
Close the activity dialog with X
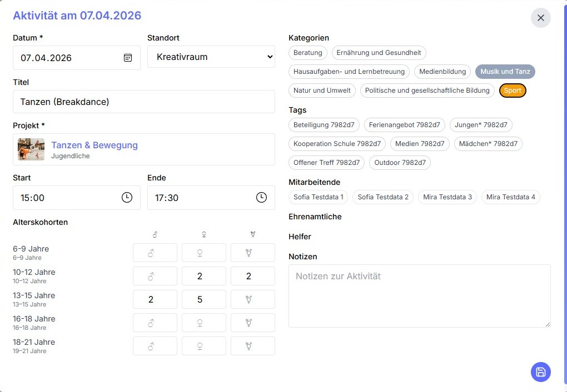click(540, 18)
